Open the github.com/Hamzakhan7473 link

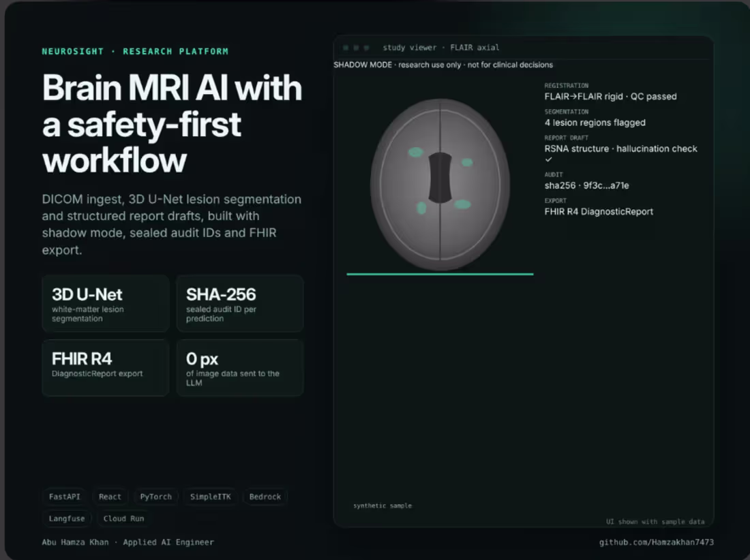[x=656, y=542]
